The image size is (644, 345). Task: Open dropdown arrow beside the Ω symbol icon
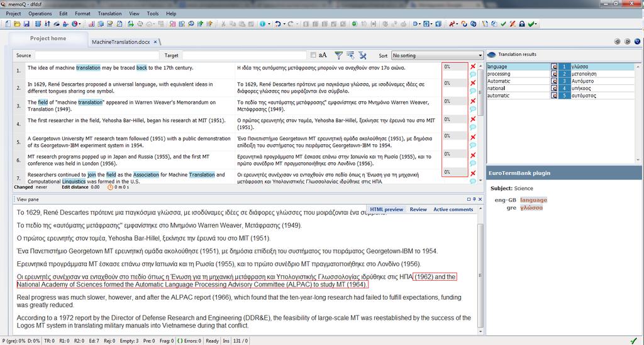431,24
